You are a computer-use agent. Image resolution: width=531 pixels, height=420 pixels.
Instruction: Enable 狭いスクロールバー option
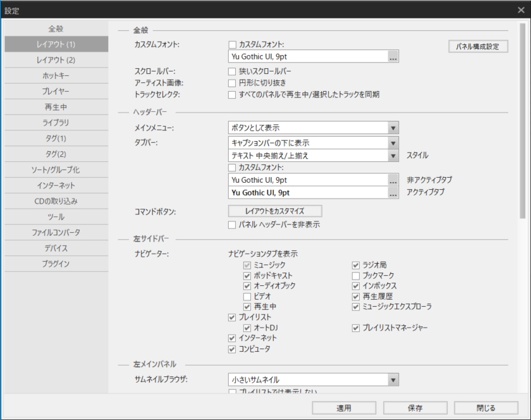(233, 71)
